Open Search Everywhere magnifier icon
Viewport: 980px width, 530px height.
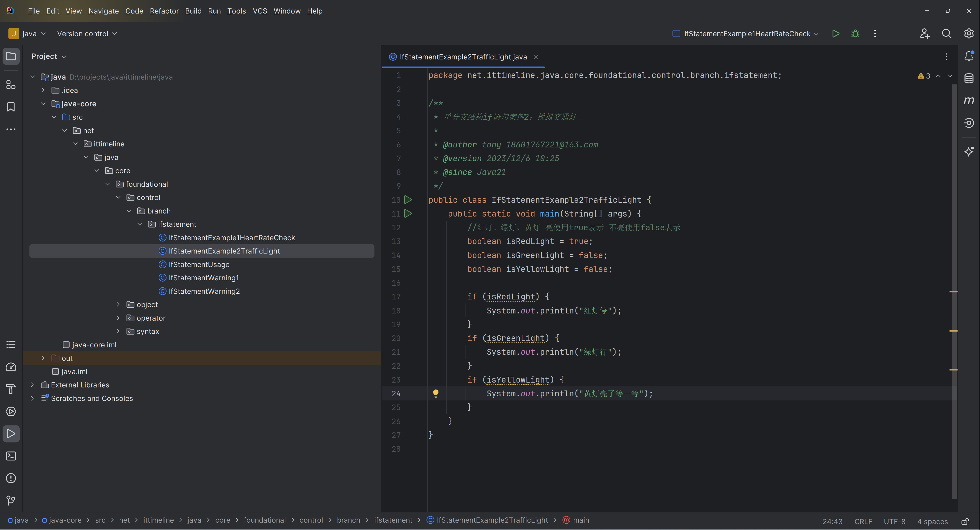(x=947, y=33)
